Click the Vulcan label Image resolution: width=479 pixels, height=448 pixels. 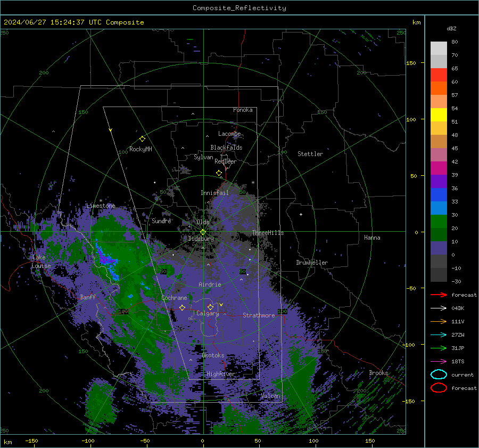(x=270, y=396)
